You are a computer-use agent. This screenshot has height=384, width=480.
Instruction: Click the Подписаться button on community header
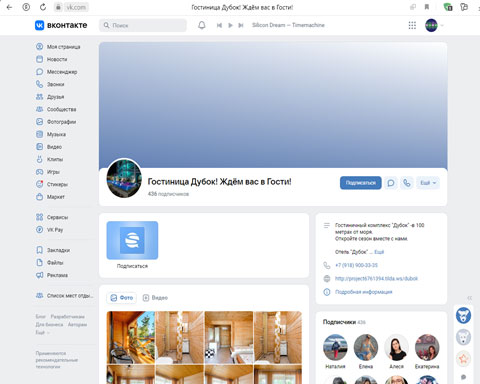[x=361, y=183]
